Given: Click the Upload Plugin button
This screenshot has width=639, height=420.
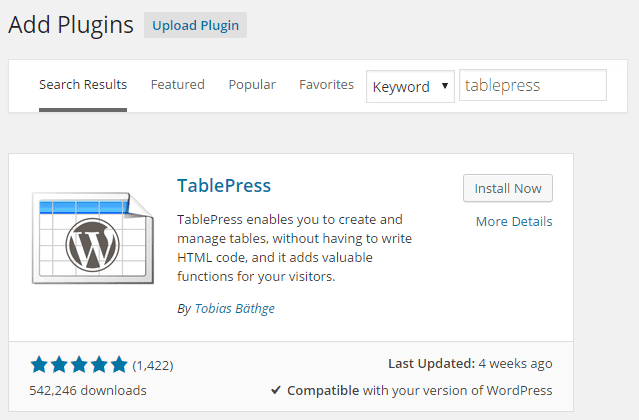Looking at the screenshot, I should [x=195, y=25].
